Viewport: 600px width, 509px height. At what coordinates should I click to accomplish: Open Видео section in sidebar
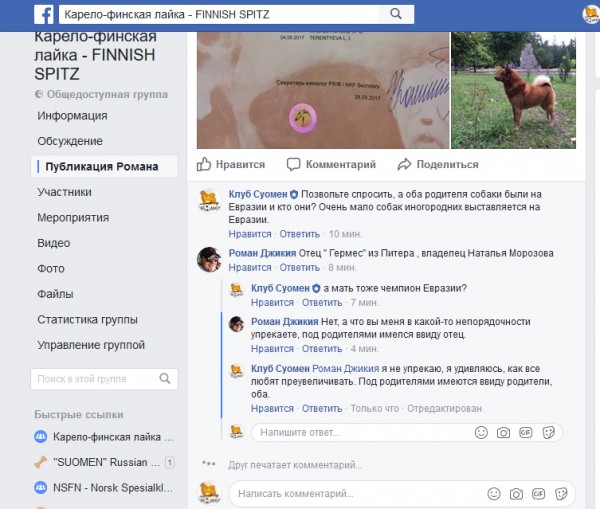(x=54, y=243)
